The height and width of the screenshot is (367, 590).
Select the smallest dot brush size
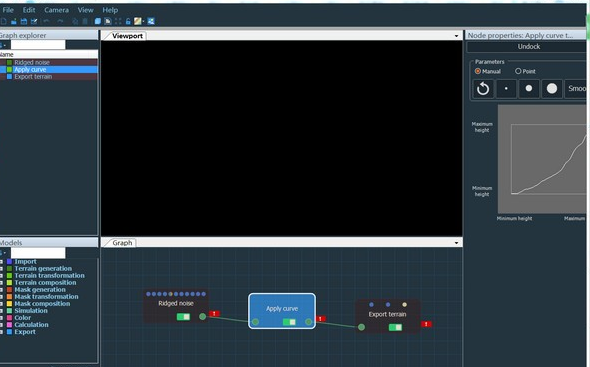[x=506, y=89]
